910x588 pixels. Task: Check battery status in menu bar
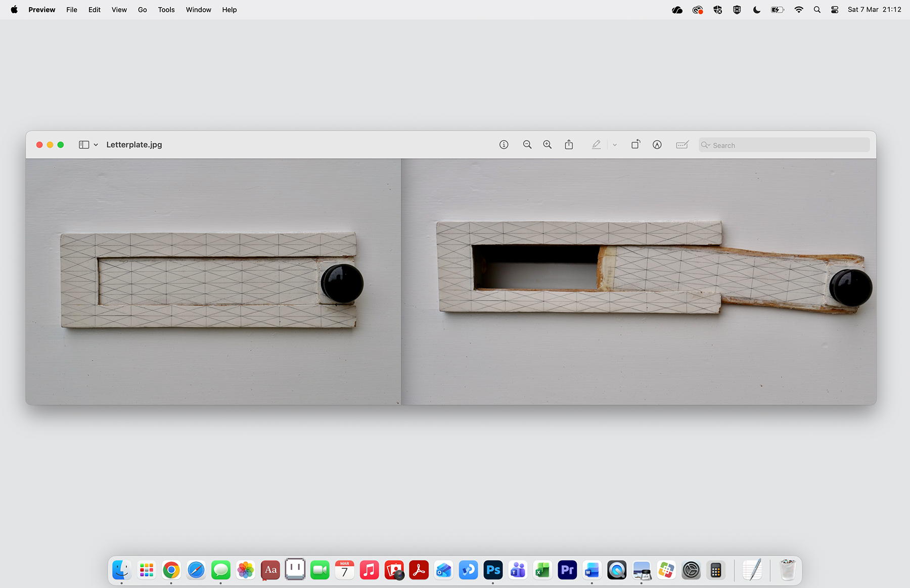(x=778, y=9)
